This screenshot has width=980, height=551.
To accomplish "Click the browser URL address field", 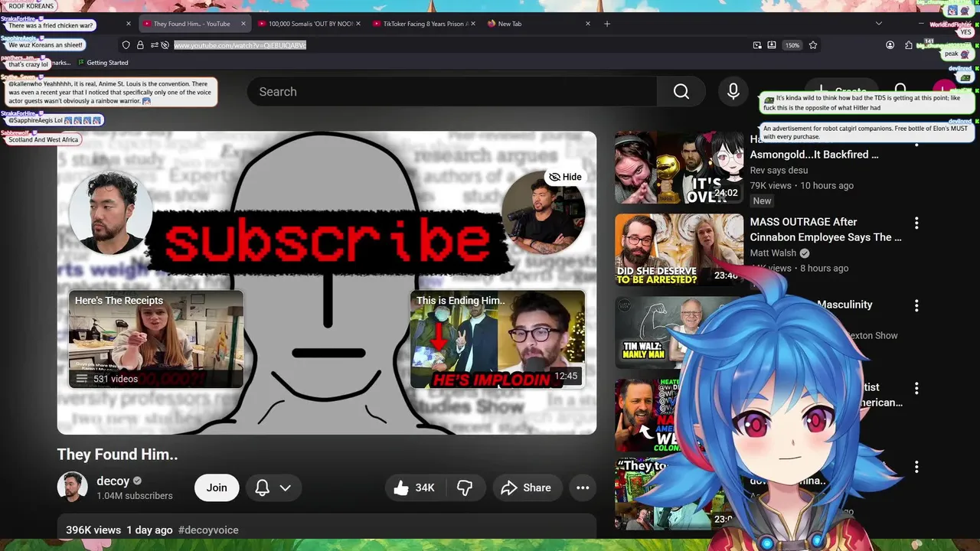I will click(459, 45).
